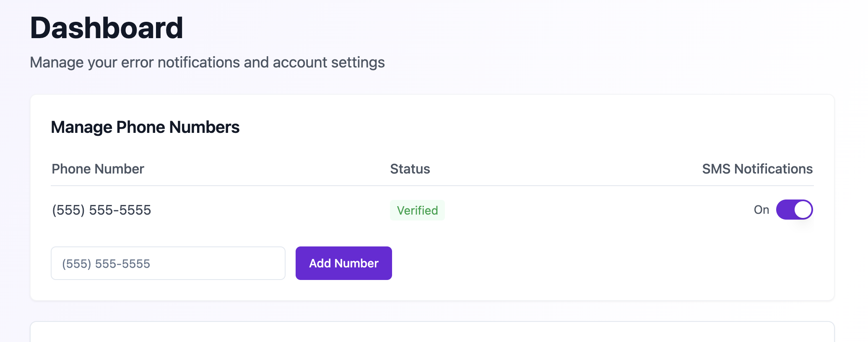Click the Phone Number column header
Image resolution: width=868 pixels, height=342 pixels.
(98, 169)
